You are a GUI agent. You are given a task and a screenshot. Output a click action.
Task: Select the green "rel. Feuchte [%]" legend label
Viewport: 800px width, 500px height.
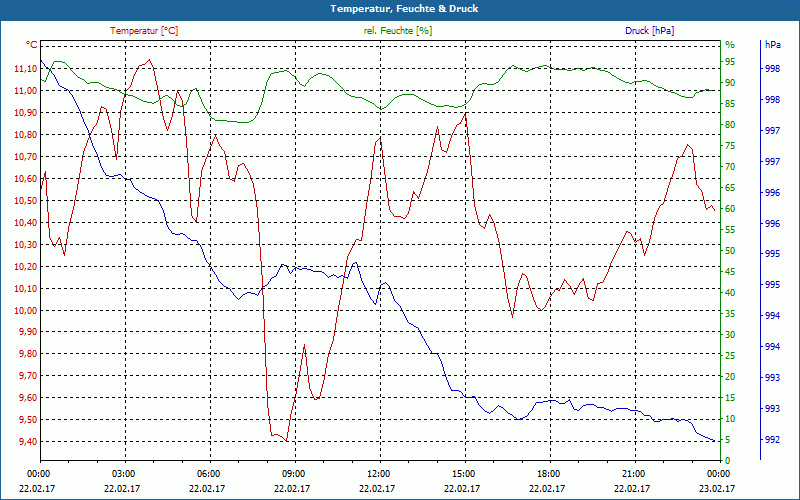coord(398,31)
